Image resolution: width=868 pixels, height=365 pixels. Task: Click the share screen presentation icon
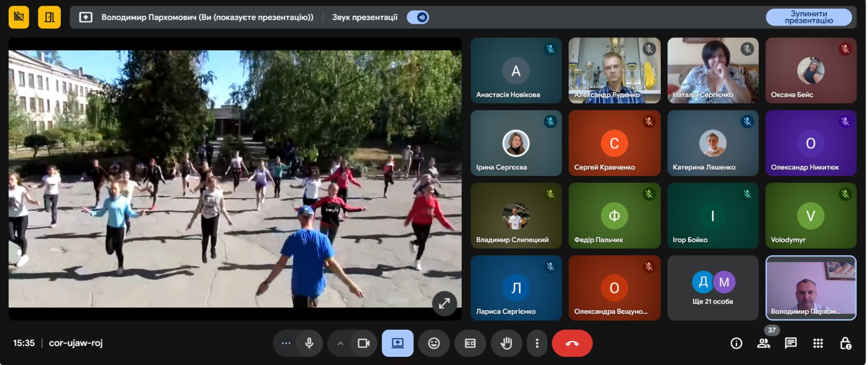(x=398, y=343)
